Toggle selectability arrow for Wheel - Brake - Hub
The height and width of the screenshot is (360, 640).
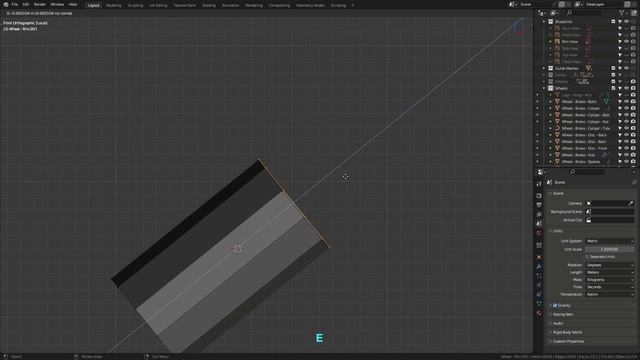tap(620, 155)
